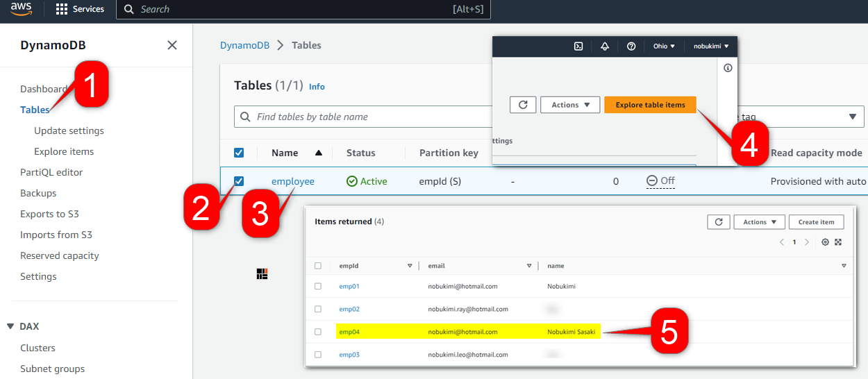The height and width of the screenshot is (379, 868).
Task: Click DynamoDB breadcrumb link
Action: 245,45
